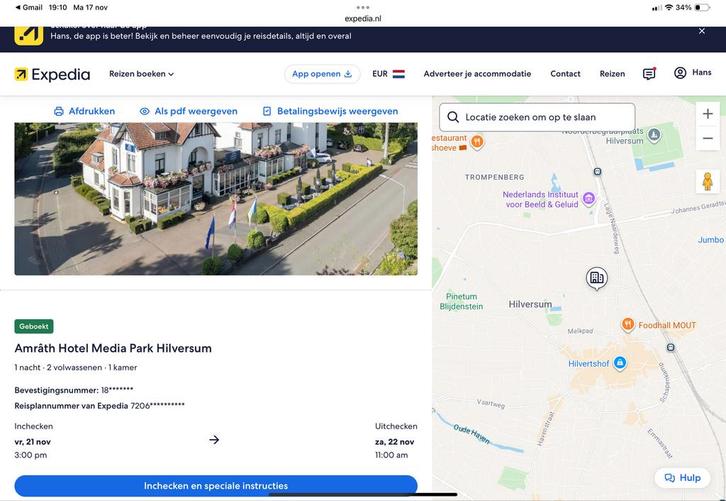
Task: Click the Noorderbegraafplaats Hilversum pin
Action: click(654, 135)
